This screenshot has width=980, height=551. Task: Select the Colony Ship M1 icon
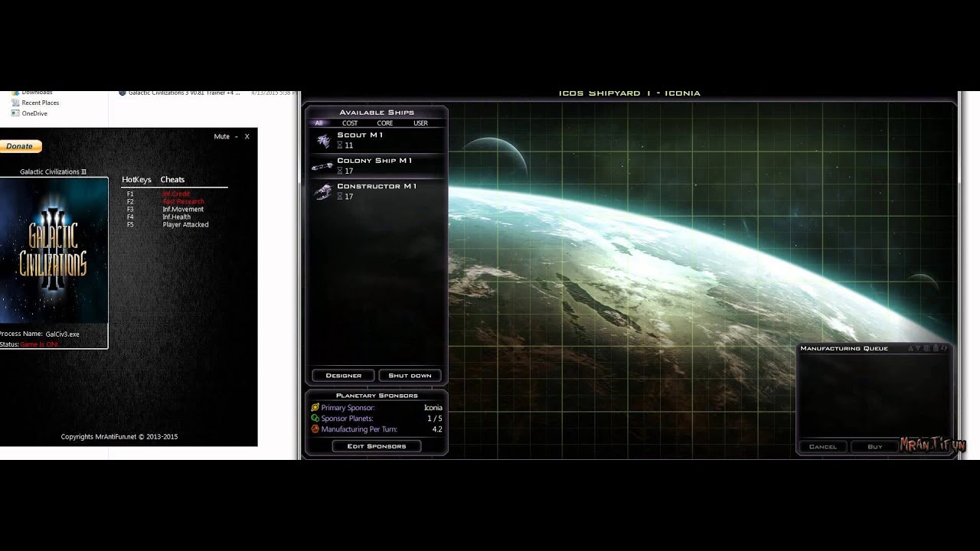click(322, 166)
